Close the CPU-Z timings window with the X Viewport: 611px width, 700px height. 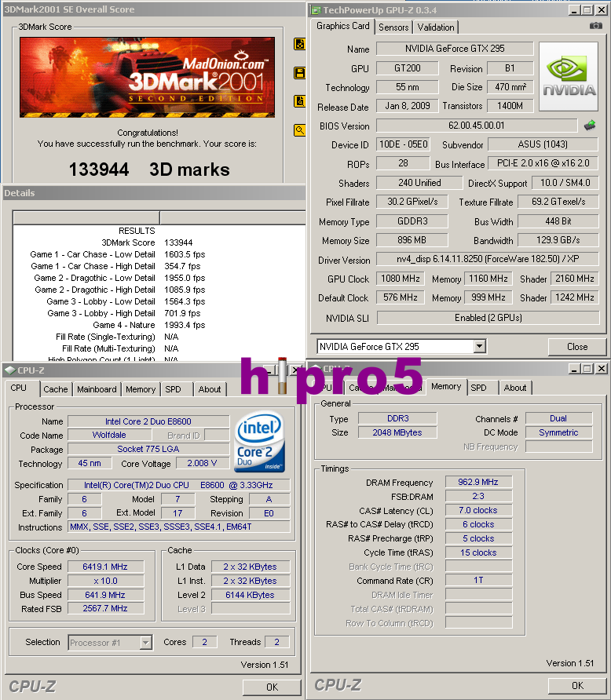pos(601,368)
